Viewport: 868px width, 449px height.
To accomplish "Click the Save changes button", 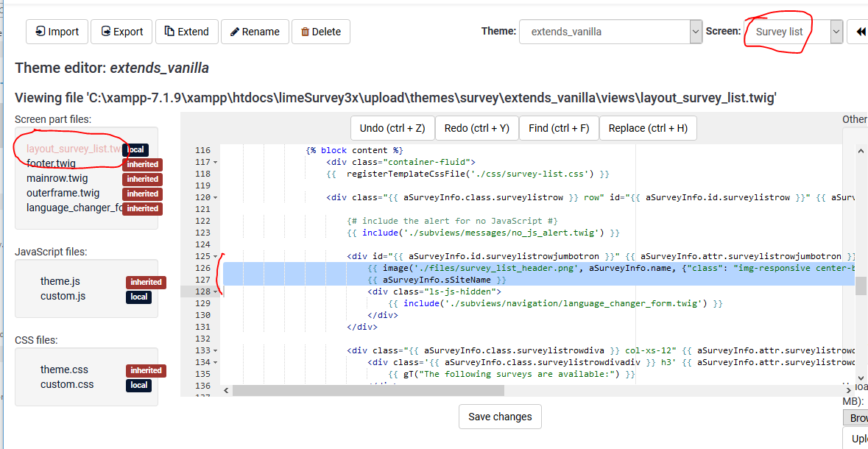I will pyautogui.click(x=500, y=417).
